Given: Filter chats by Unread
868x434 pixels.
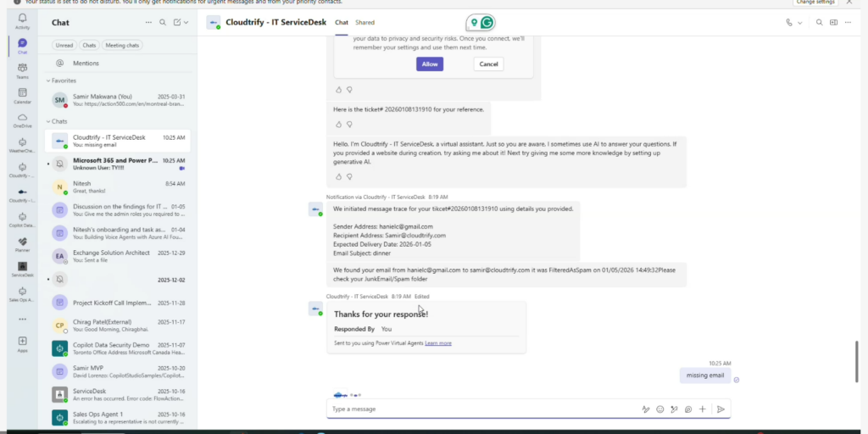Looking at the screenshot, I should tap(64, 46).
